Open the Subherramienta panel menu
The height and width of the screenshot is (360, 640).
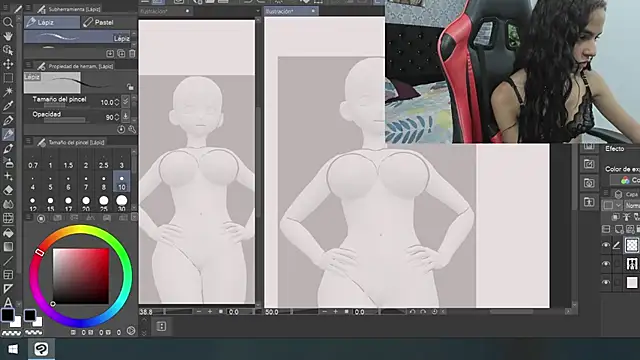[28, 8]
